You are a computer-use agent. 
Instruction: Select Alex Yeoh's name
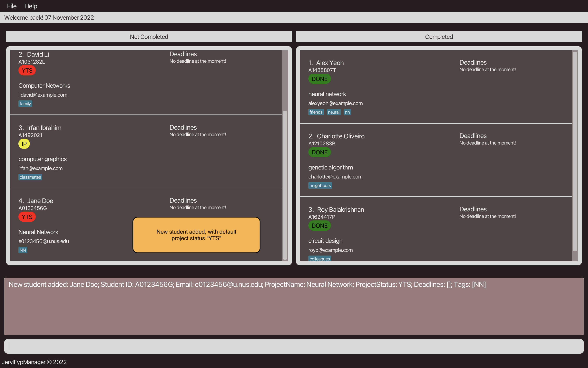(330, 63)
